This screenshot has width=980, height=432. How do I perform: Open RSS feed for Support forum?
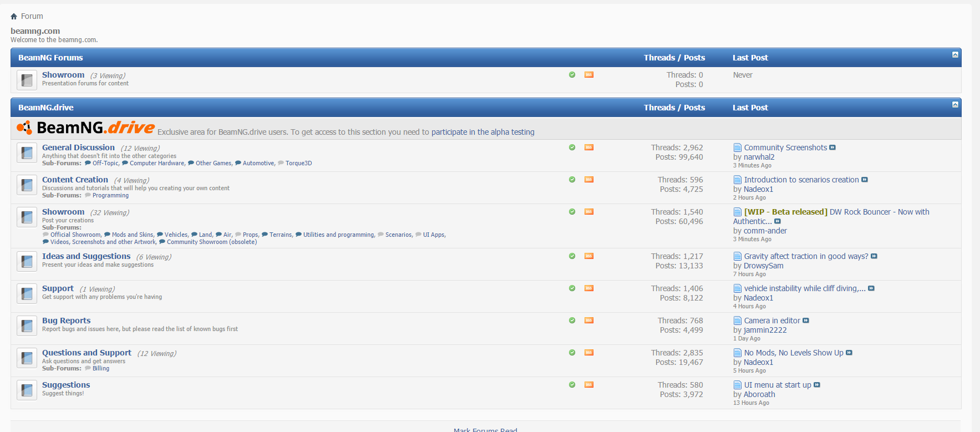point(589,288)
